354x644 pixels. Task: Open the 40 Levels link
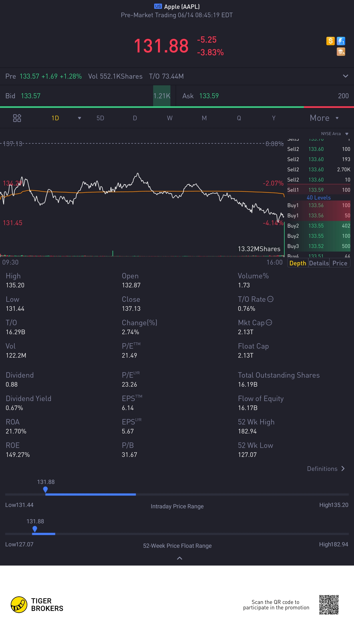(319, 198)
